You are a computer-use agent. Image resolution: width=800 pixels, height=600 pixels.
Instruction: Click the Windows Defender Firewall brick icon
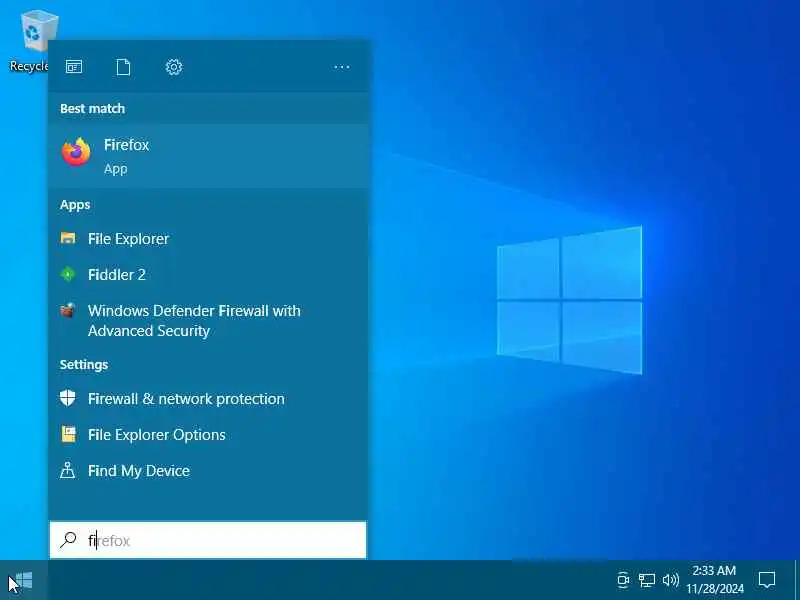coord(68,310)
